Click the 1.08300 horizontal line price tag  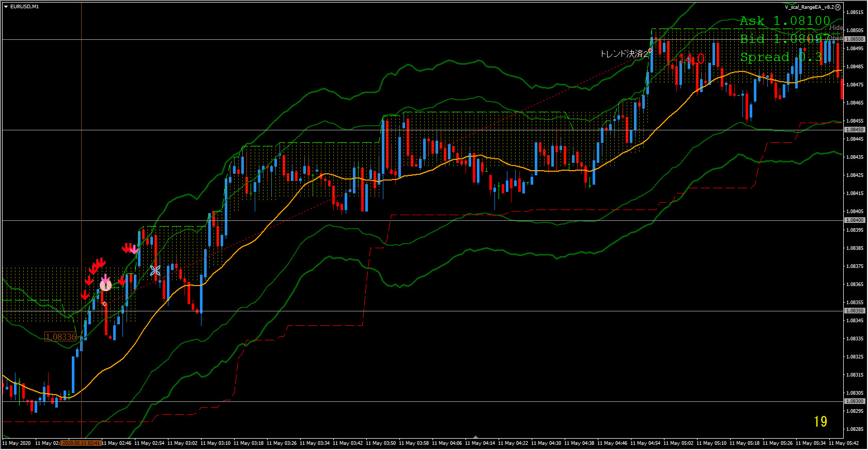point(855,401)
